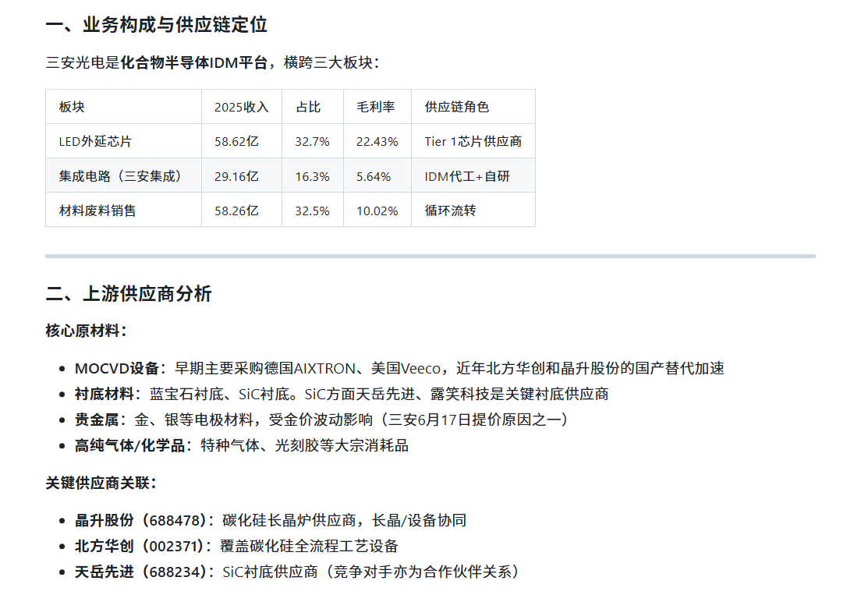The height and width of the screenshot is (602, 868).
Task: Select the cell 29.16亿
Action: click(x=236, y=176)
